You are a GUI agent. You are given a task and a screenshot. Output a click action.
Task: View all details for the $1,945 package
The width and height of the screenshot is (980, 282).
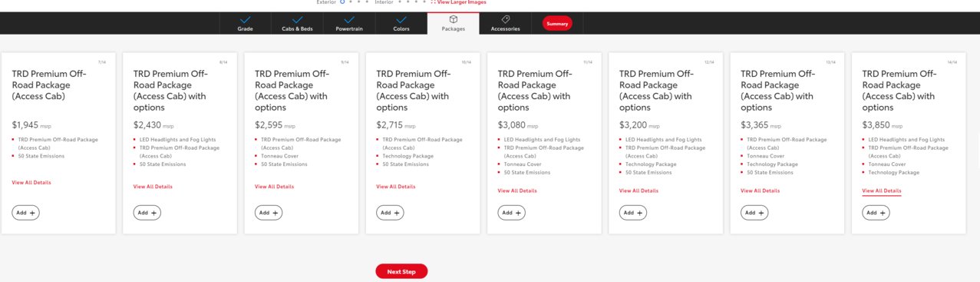pos(31,183)
